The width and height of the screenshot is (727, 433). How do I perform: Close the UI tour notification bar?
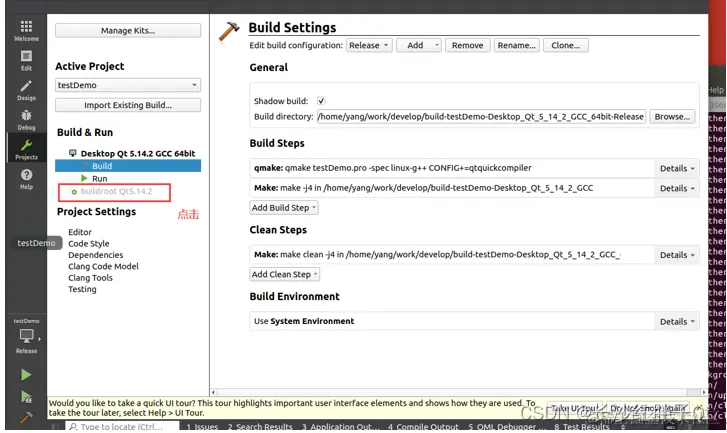[699, 408]
